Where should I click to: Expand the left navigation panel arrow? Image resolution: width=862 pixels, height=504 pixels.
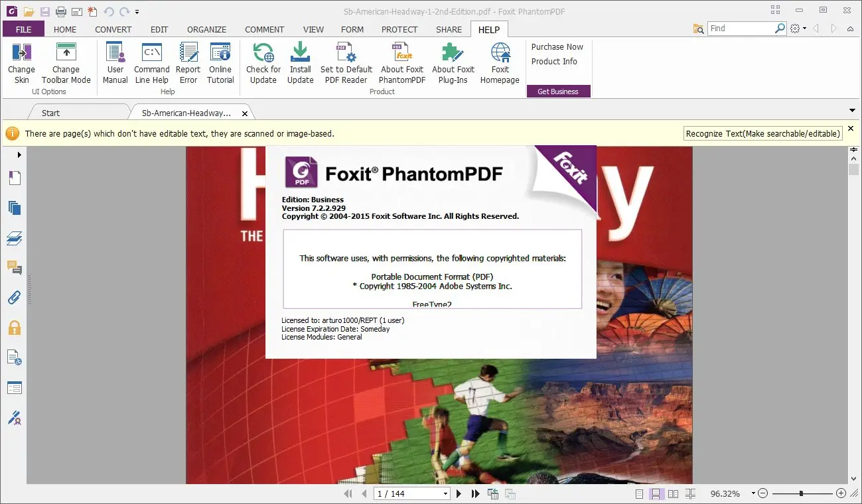click(19, 155)
